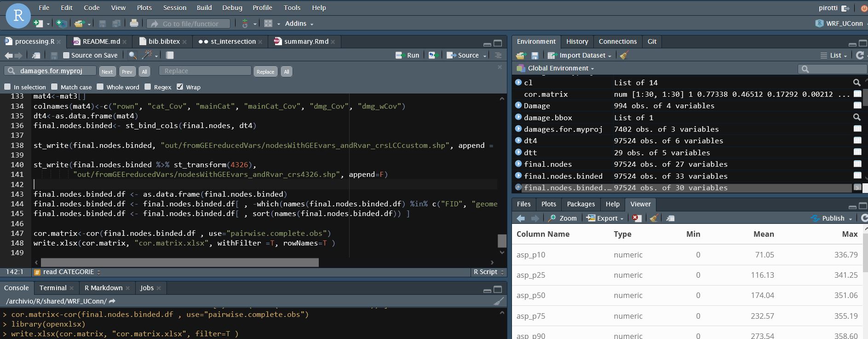Click the Environment search box
This screenshot has width=868, height=339.
(832, 69)
